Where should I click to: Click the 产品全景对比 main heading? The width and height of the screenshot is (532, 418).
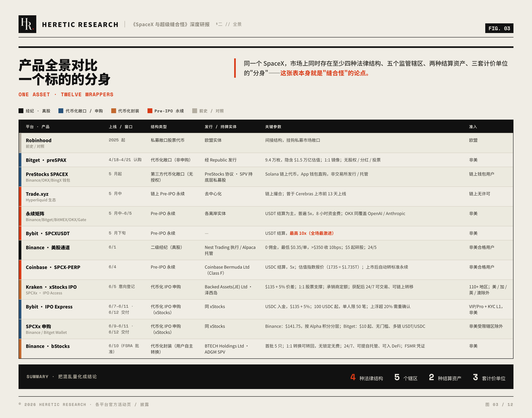click(58, 65)
